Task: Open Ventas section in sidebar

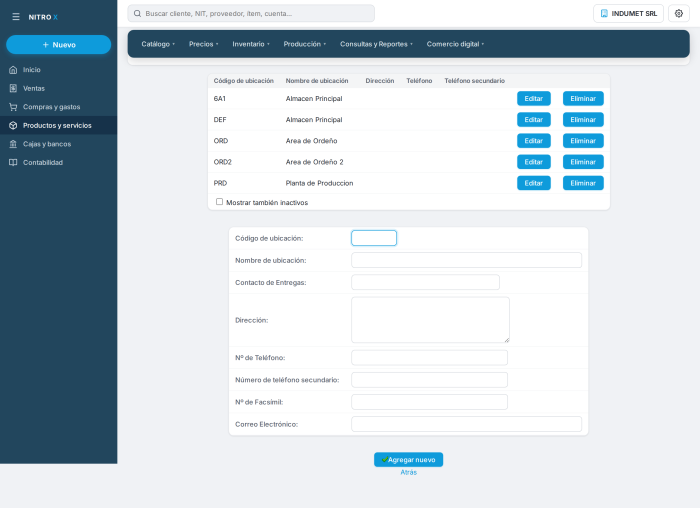Action: (58, 88)
